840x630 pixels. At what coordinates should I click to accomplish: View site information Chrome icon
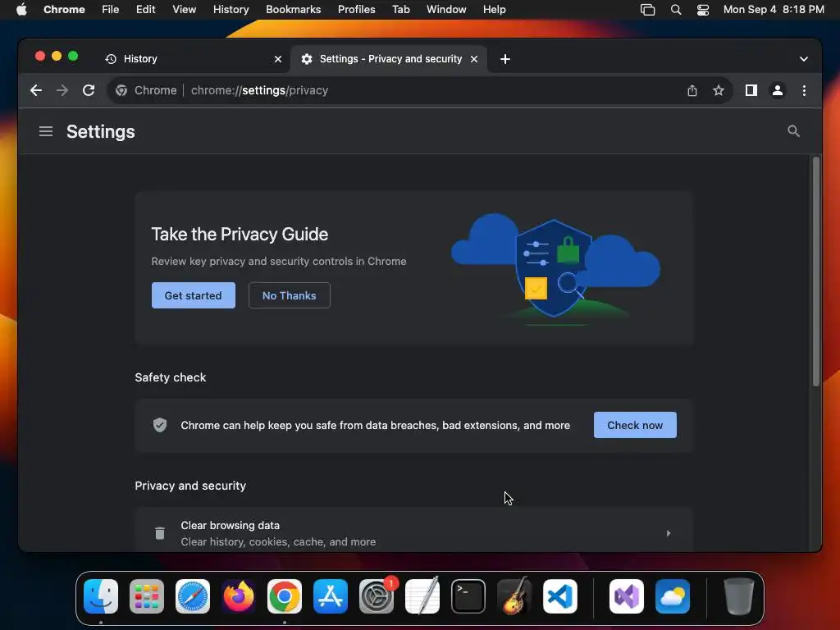(x=121, y=90)
